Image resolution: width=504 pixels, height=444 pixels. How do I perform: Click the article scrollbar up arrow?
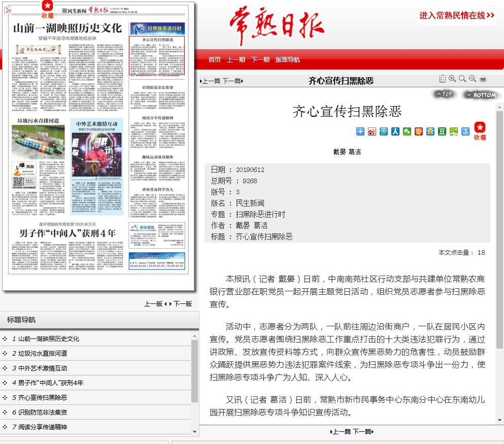tap(499, 107)
